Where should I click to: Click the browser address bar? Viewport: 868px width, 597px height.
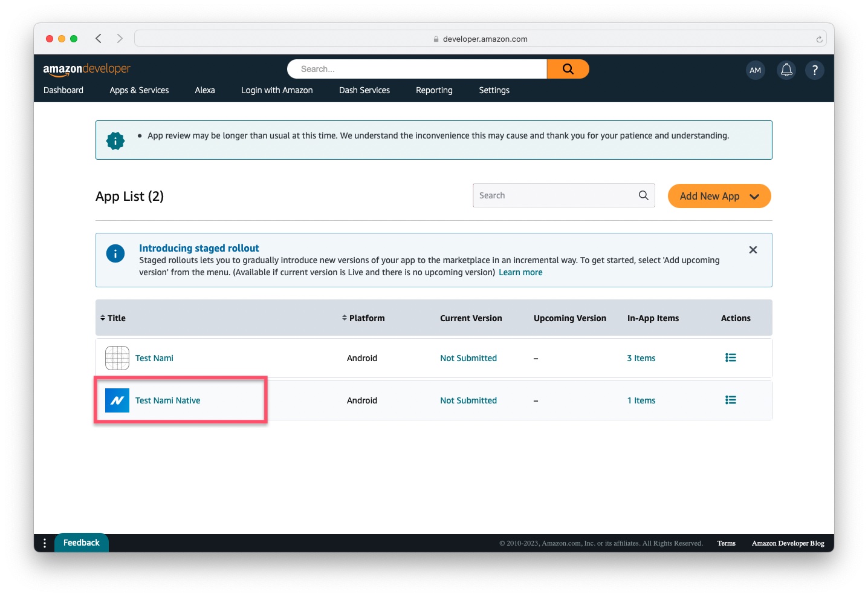(481, 39)
